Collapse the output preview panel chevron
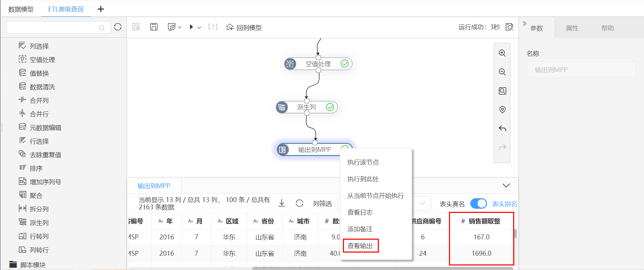The width and height of the screenshot is (644, 270). point(506,185)
